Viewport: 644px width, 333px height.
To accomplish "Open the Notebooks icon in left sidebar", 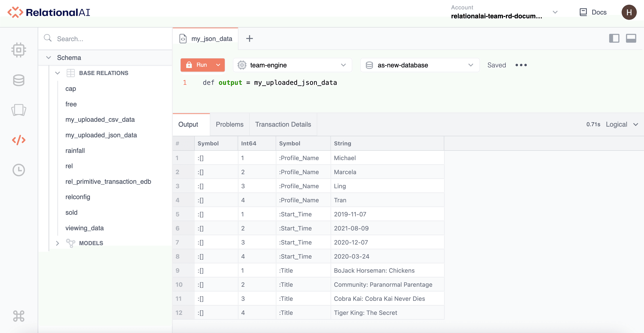I will [19, 110].
